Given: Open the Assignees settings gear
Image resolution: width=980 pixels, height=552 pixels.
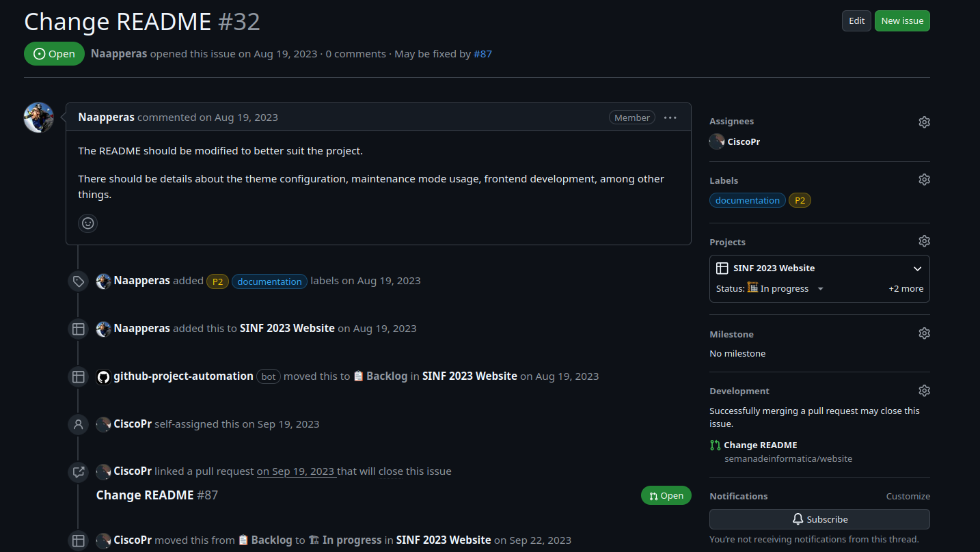Looking at the screenshot, I should click(x=924, y=122).
